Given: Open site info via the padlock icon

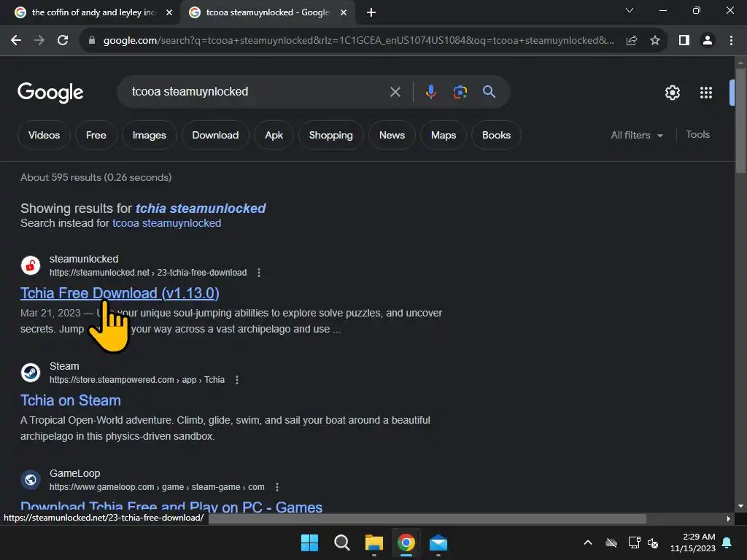Looking at the screenshot, I should 92,41.
